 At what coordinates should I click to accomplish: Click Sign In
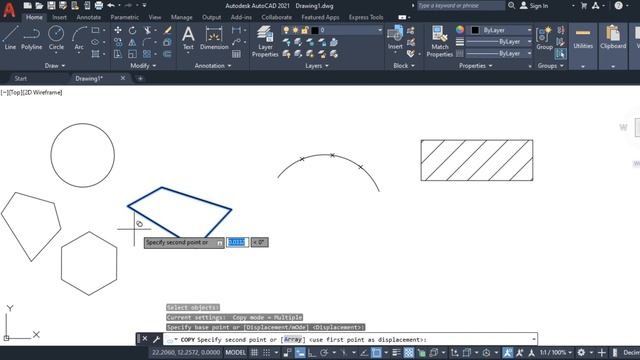pos(534,6)
